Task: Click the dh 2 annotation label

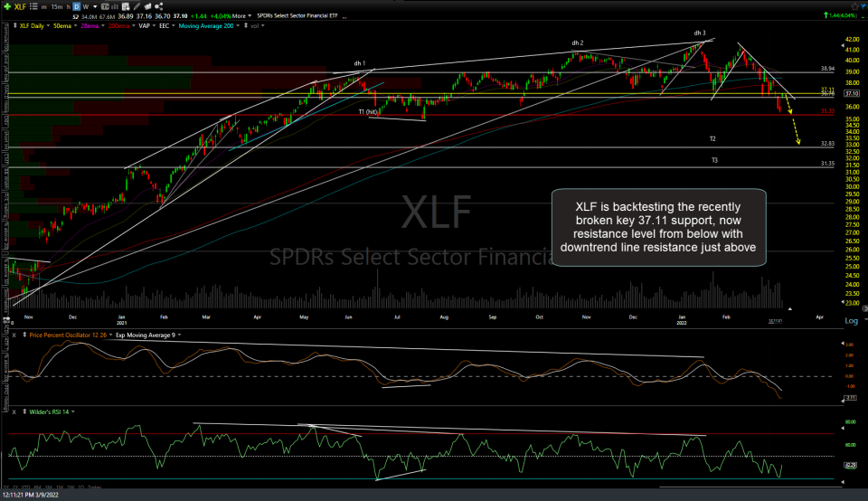Action: (x=578, y=43)
